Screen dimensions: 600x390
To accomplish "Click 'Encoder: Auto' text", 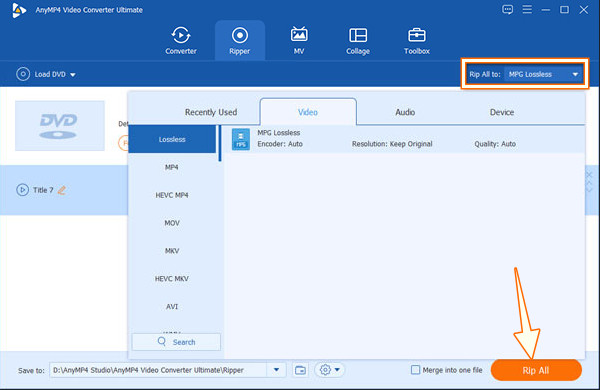I will tap(280, 144).
